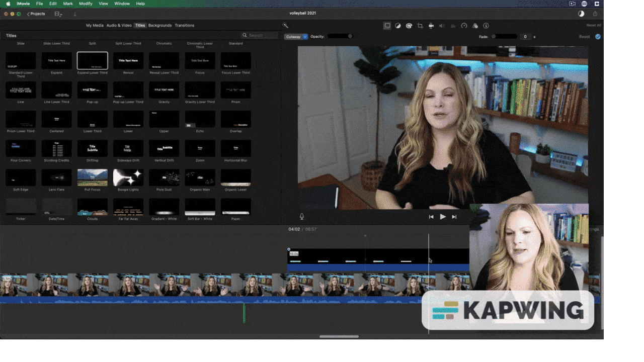Screen dimensions: 644x362
Task: Open the Apple menu
Action: pos(8,4)
